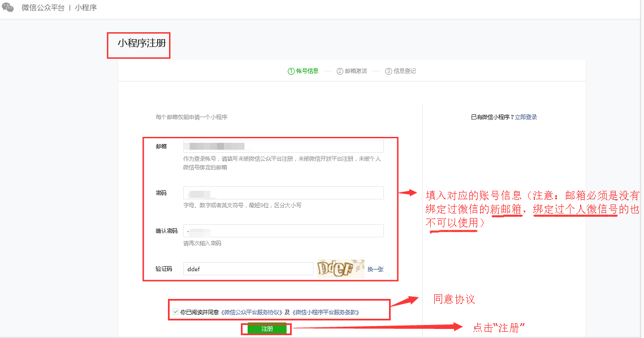Screen dimensions: 644x338
Task: Open the 微信公众平台服务协议 link
Action: pos(252,313)
